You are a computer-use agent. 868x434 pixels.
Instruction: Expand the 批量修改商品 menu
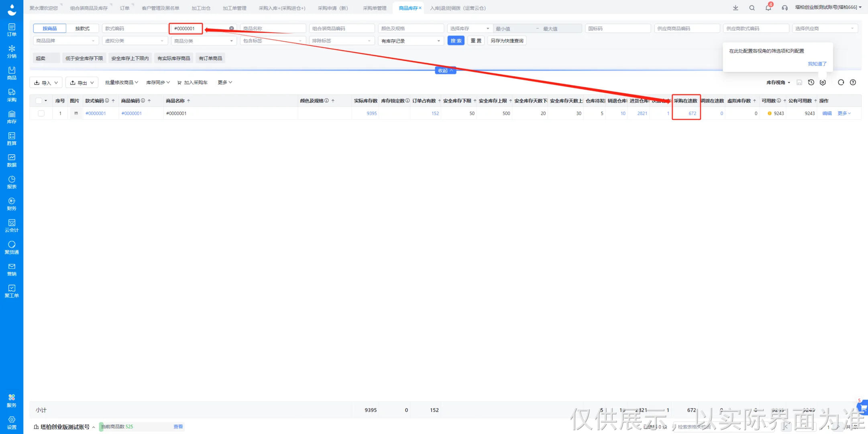click(x=121, y=82)
